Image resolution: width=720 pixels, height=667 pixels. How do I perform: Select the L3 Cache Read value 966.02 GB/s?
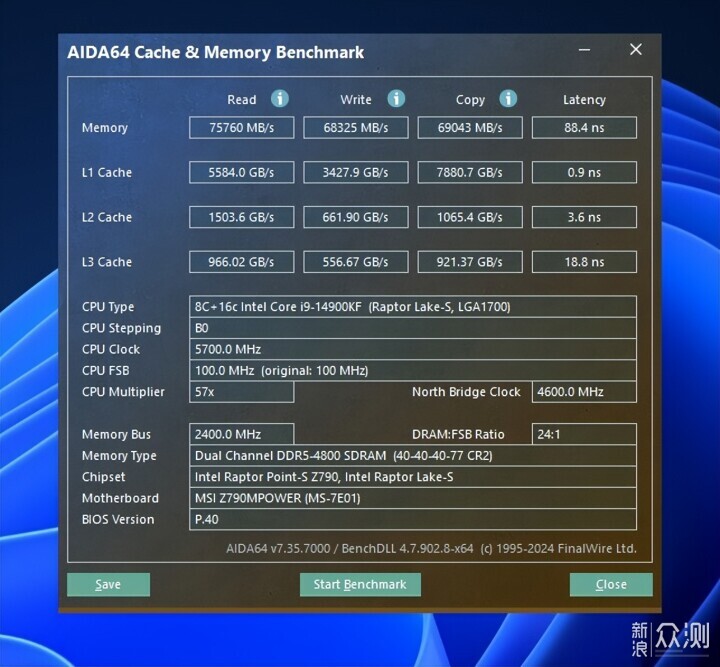242,262
